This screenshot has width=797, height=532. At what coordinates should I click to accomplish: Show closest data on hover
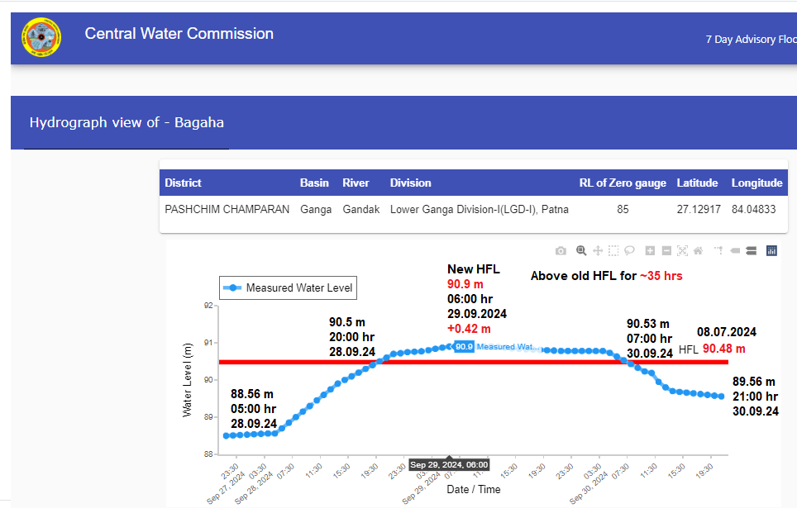pos(734,250)
